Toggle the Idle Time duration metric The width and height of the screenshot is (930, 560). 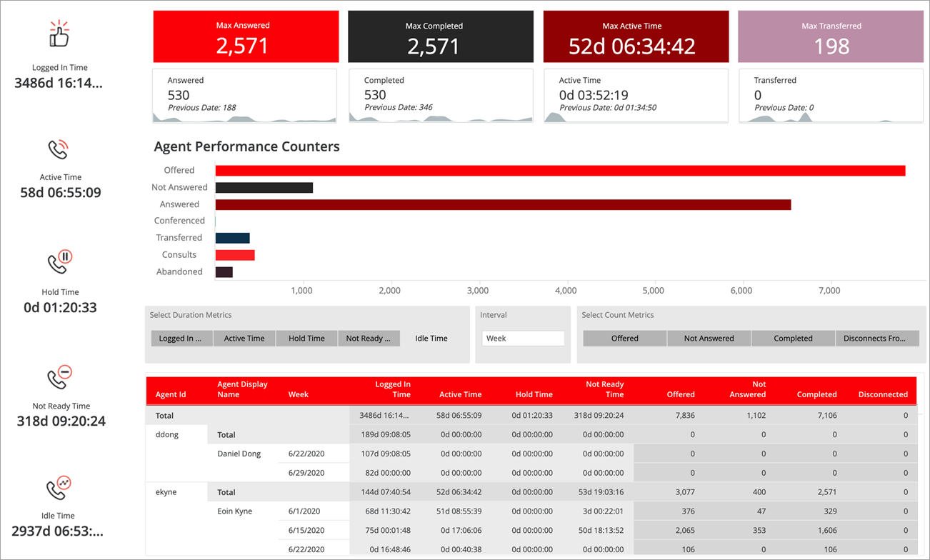tap(431, 339)
